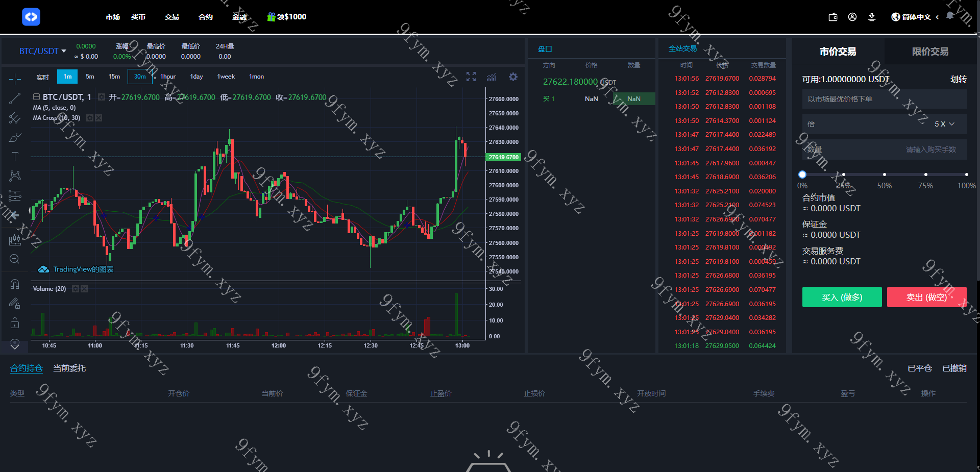This screenshot has height=472, width=980.
Task: Open the 买币 menu
Action: pyautogui.click(x=138, y=17)
